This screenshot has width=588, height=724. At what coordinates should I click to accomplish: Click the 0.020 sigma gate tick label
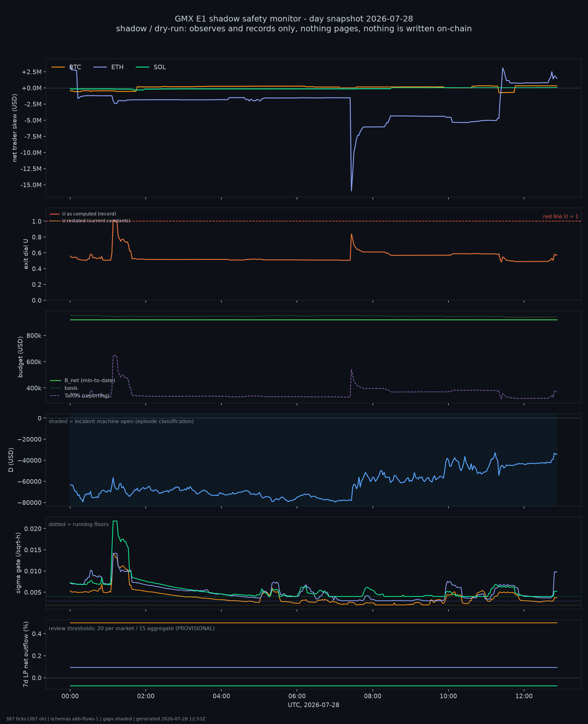pos(33,529)
